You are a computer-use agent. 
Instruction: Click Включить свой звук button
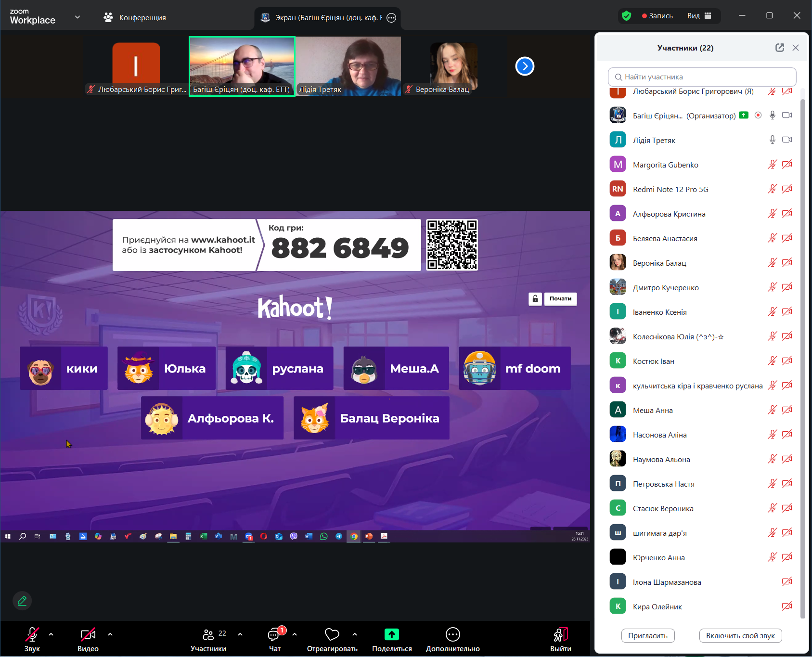pyautogui.click(x=740, y=636)
